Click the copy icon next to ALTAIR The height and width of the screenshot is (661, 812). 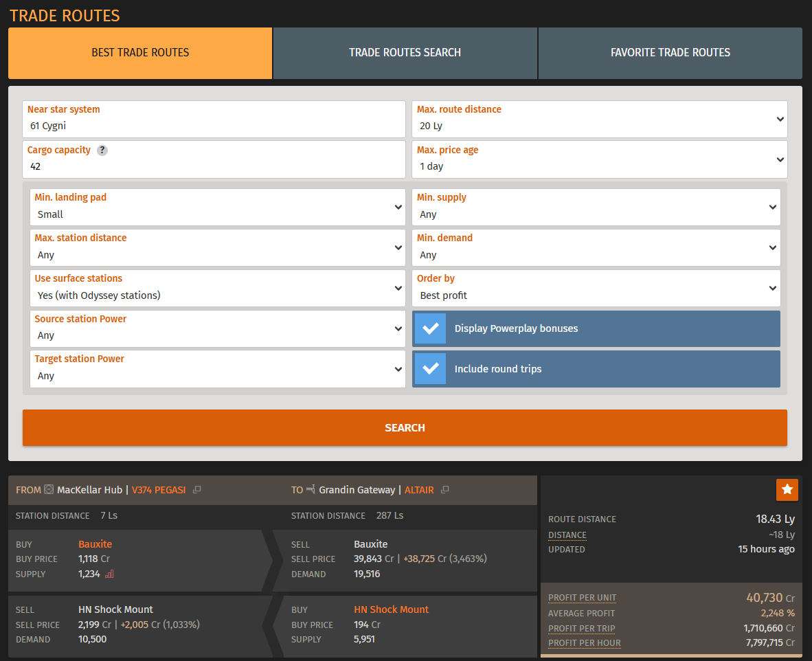(x=445, y=489)
